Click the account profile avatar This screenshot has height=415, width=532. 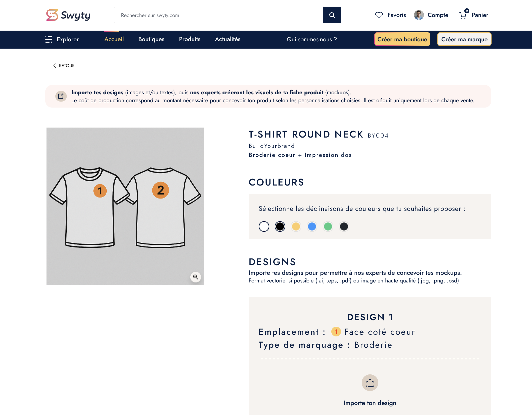[x=419, y=15]
